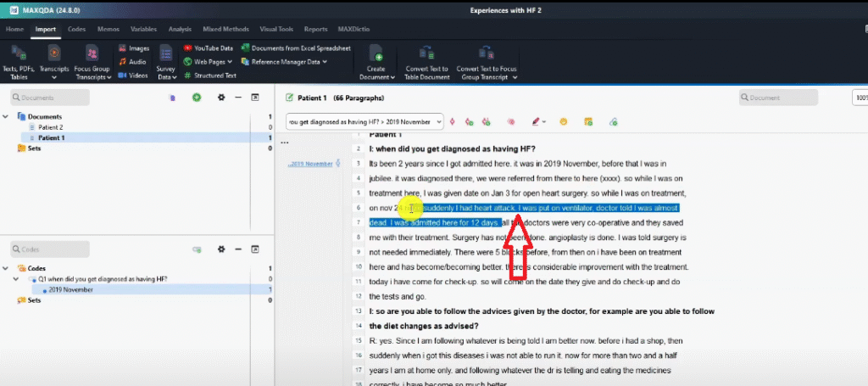
Task: Open Reference Manager Data dropdown
Action: 284,62
